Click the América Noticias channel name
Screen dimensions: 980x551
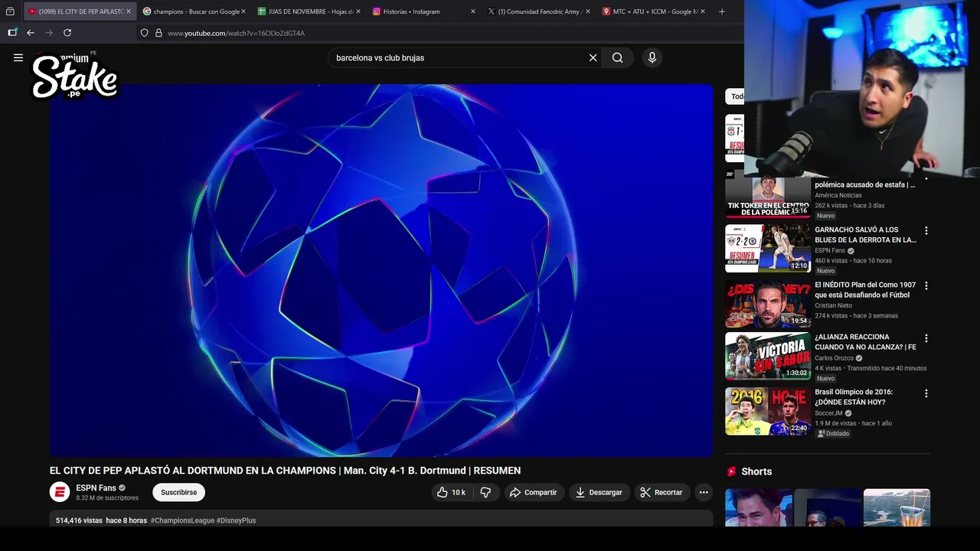838,195
